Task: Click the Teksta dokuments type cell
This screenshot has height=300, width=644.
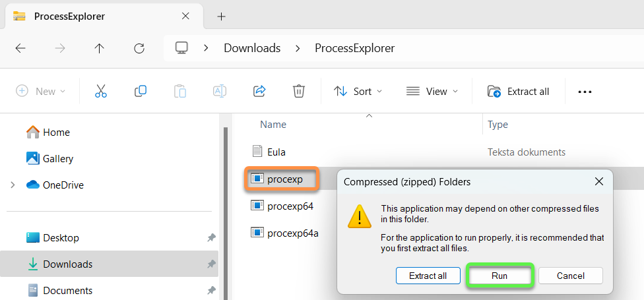Action: pyautogui.click(x=527, y=152)
